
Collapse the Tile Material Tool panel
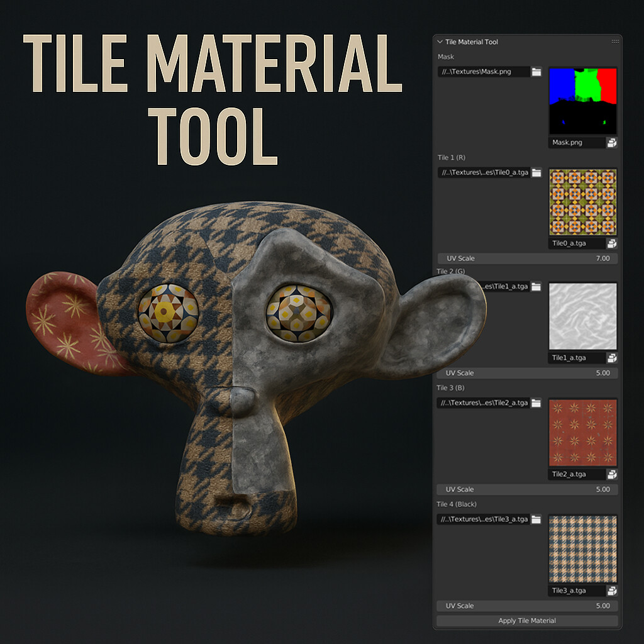click(440, 40)
